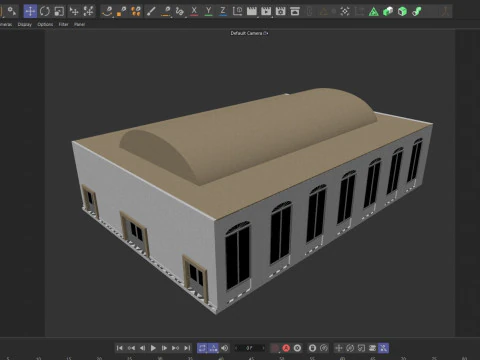The image size is (480, 360).
Task: Toggle Y axis lock
Action: pos(208,11)
